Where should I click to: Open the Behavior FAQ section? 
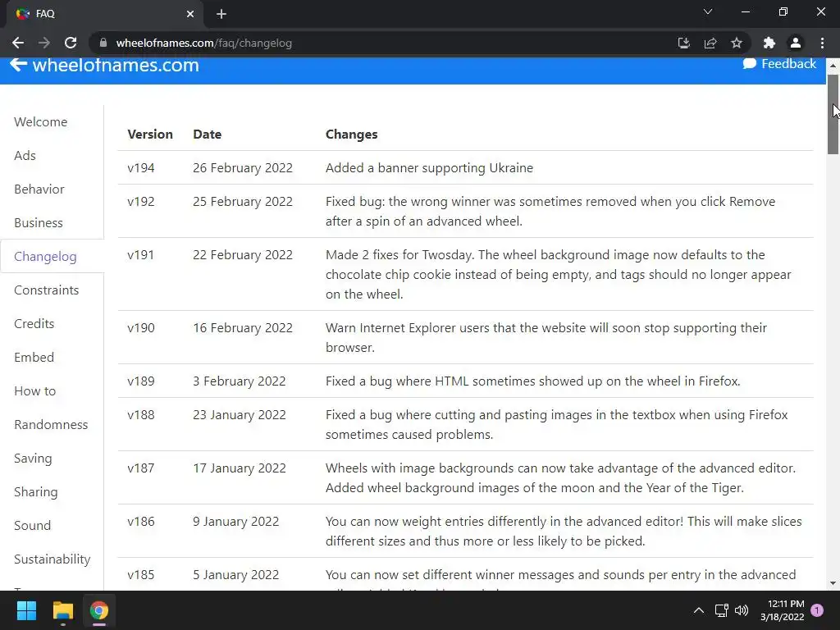coord(39,189)
